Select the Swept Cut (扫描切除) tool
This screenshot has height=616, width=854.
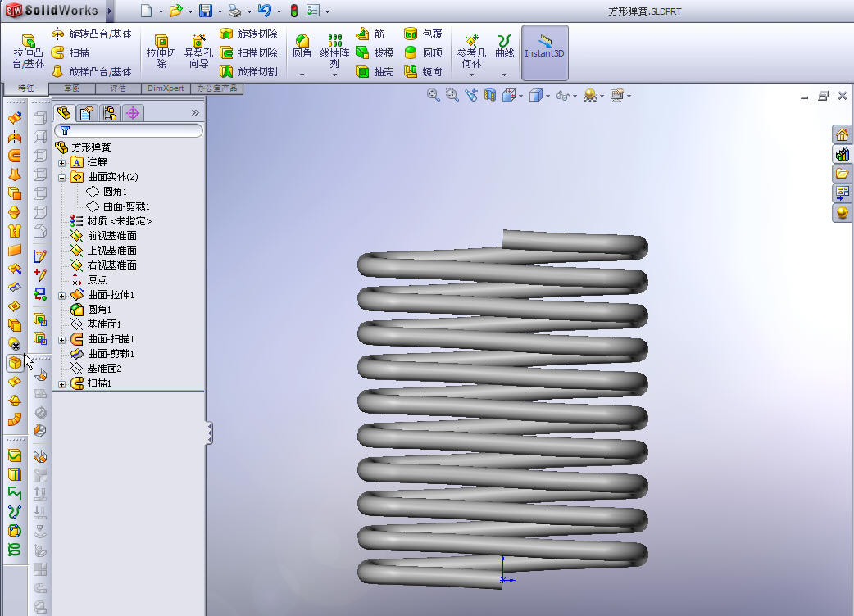248,52
